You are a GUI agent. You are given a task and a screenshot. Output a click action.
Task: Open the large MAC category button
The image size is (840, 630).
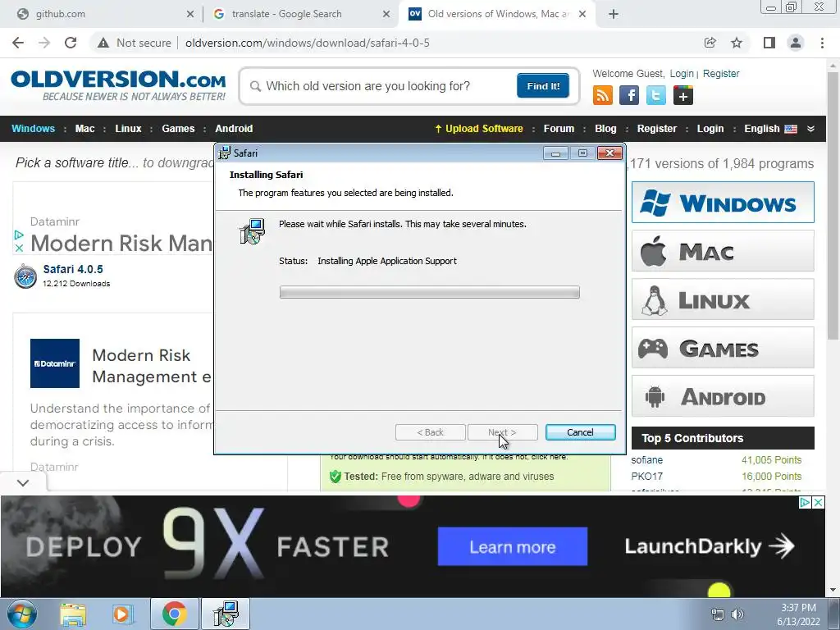point(723,251)
